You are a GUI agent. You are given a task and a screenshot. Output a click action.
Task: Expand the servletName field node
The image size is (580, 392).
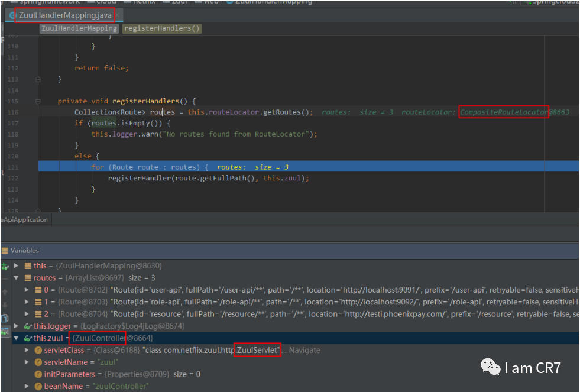(x=27, y=362)
